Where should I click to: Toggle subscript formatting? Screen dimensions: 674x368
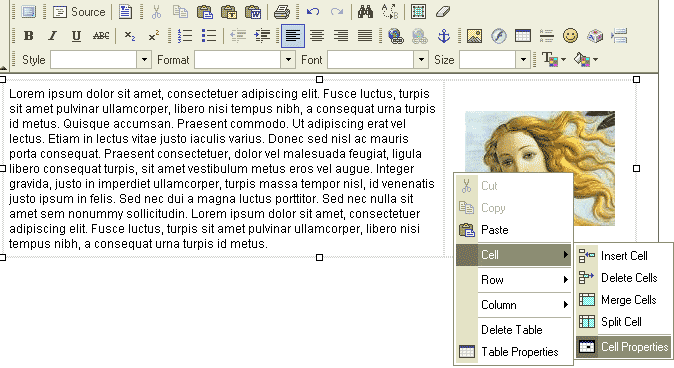(129, 36)
